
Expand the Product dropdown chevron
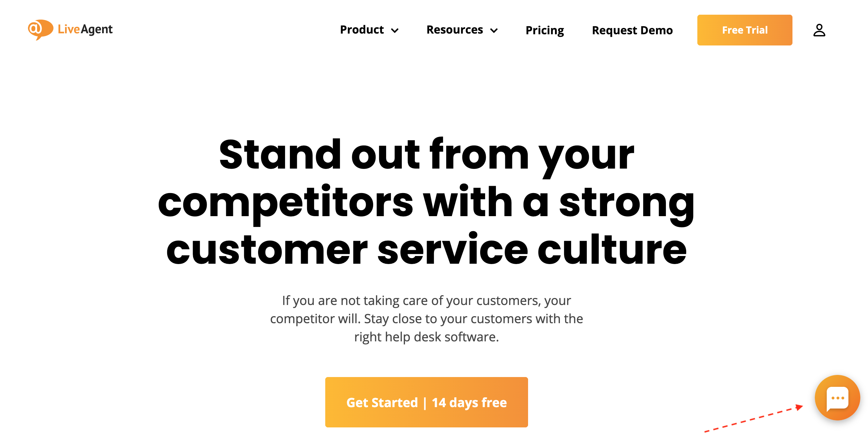[395, 31]
